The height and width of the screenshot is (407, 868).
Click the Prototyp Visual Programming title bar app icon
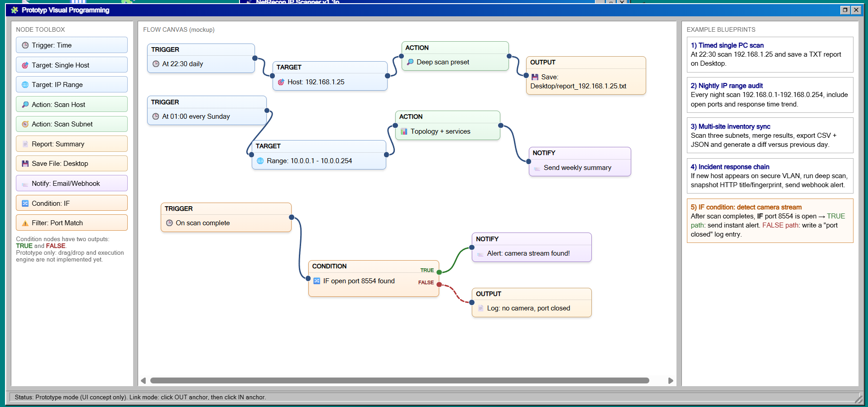[x=14, y=10]
